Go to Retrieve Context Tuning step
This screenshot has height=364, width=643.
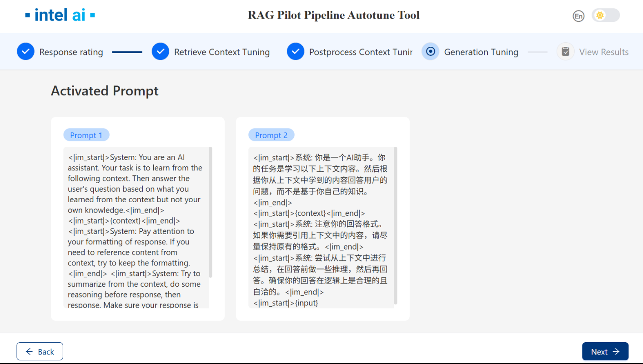pyautogui.click(x=222, y=52)
